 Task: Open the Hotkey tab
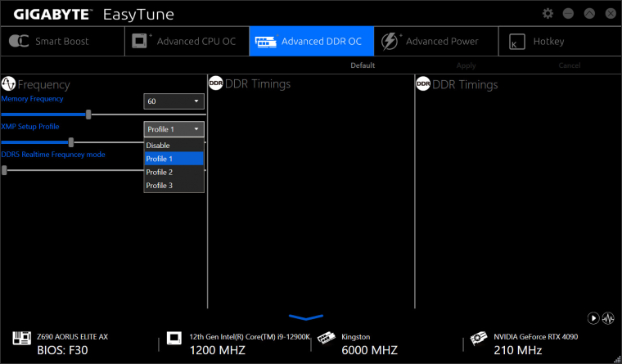pos(560,41)
